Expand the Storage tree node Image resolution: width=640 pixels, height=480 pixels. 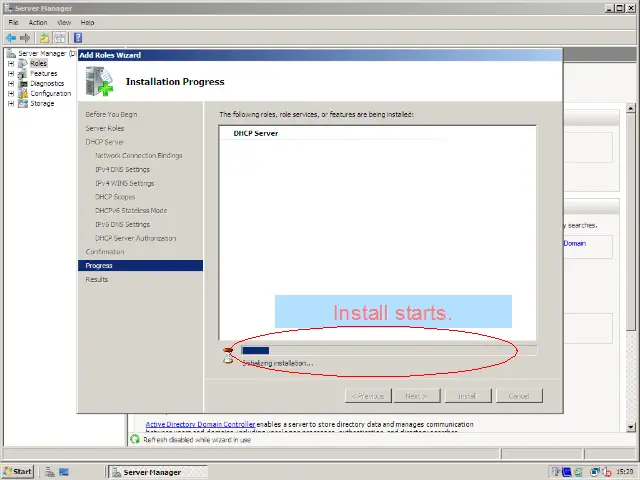point(11,104)
